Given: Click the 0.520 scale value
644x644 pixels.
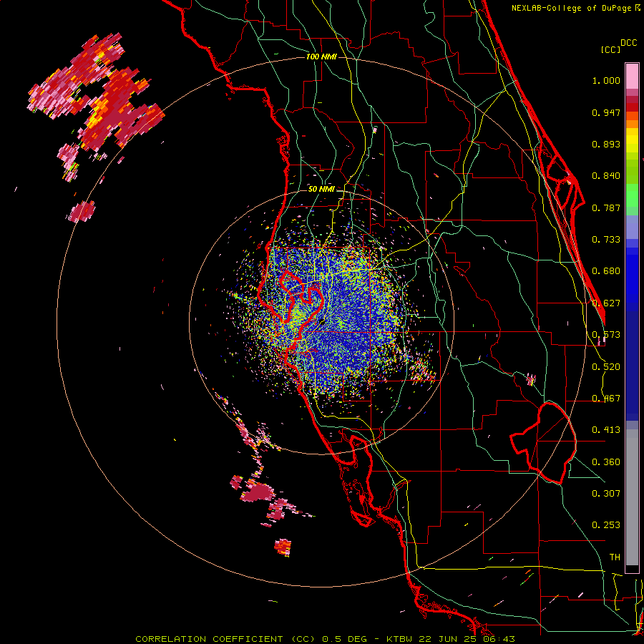Looking at the screenshot, I should point(606,366).
